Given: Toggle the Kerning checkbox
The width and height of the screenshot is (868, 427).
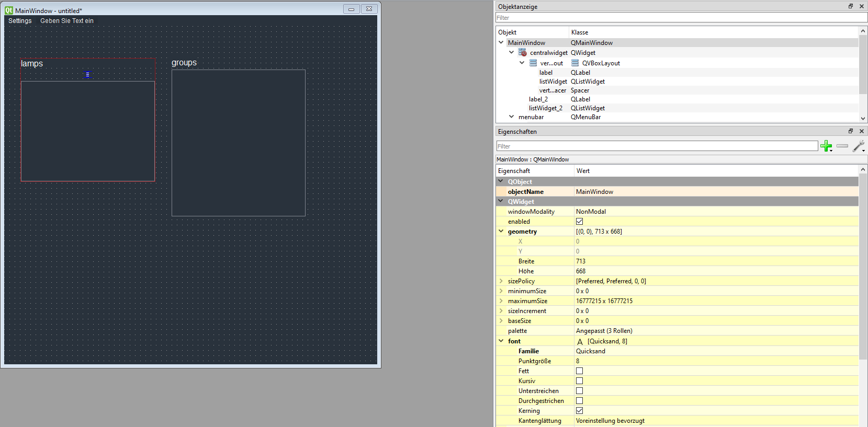Looking at the screenshot, I should (579, 411).
